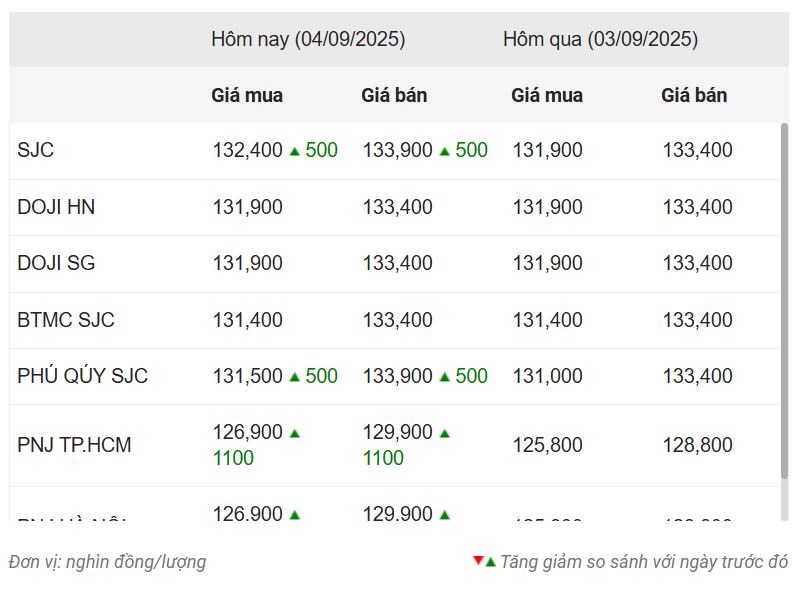Image resolution: width=796 pixels, height=591 pixels.
Task: Click the red down triangle in the legend
Action: coord(478,560)
